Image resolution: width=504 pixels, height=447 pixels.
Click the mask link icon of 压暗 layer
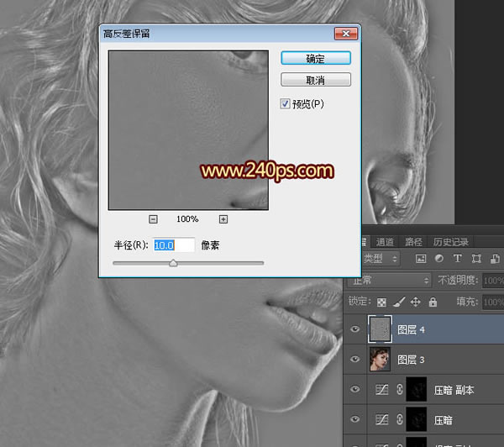pyautogui.click(x=400, y=419)
